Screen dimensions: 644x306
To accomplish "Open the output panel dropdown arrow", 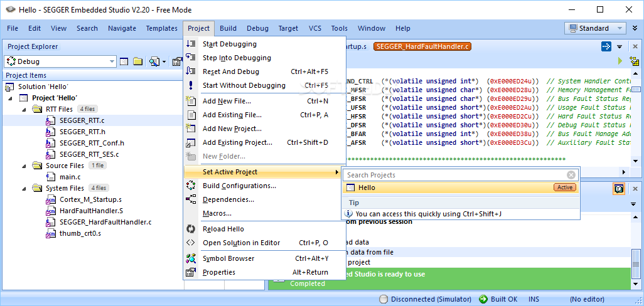I will [x=633, y=204].
